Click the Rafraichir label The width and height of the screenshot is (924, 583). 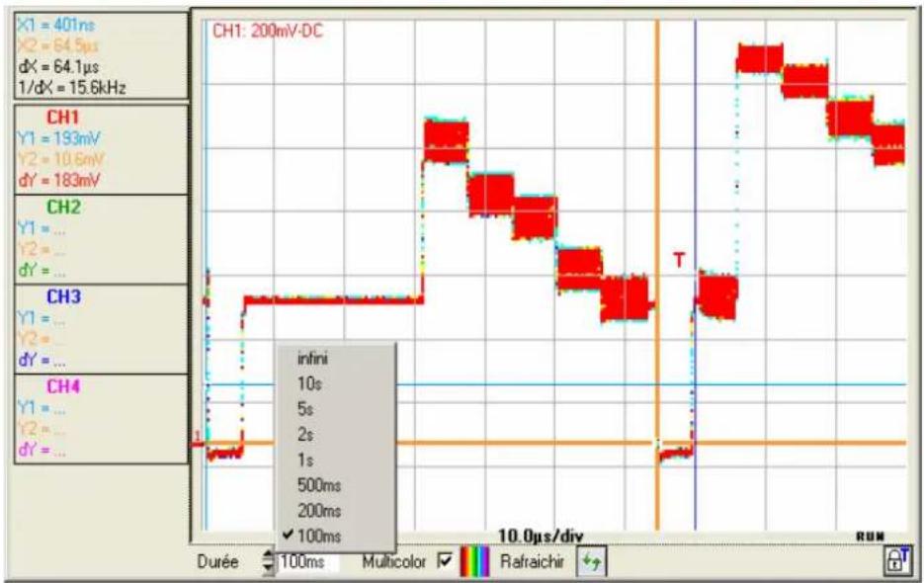532,561
